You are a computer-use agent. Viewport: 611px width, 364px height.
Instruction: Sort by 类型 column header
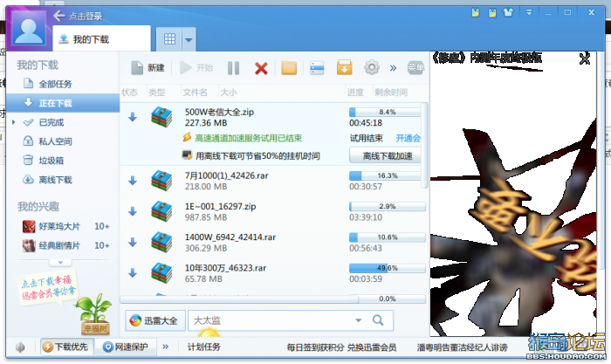[157, 93]
